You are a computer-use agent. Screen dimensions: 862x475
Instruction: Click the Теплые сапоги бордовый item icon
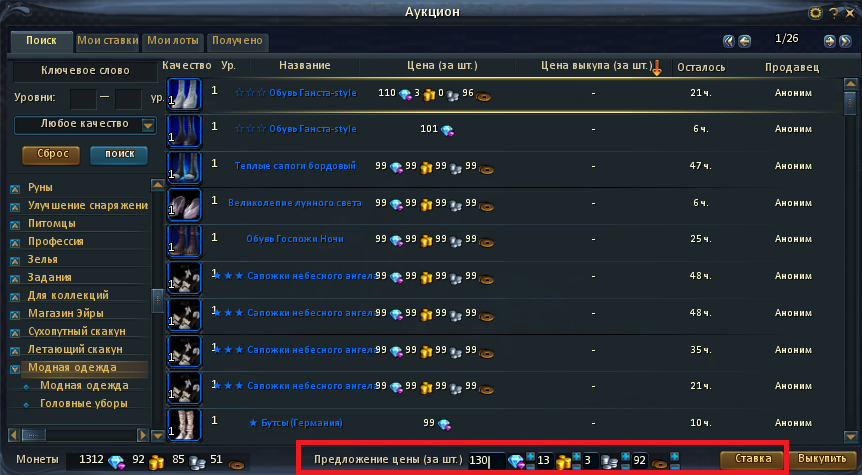(184, 168)
